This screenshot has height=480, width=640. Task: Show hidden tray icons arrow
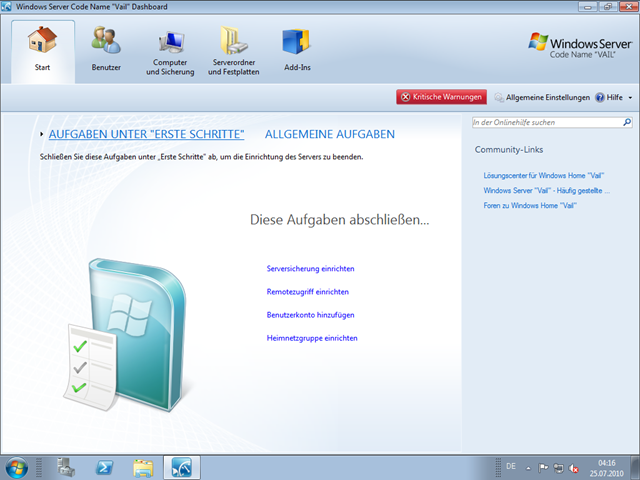[528, 468]
